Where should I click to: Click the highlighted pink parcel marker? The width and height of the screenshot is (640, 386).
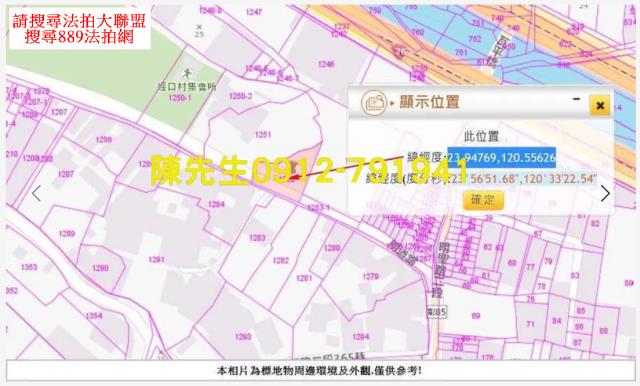tap(293, 168)
